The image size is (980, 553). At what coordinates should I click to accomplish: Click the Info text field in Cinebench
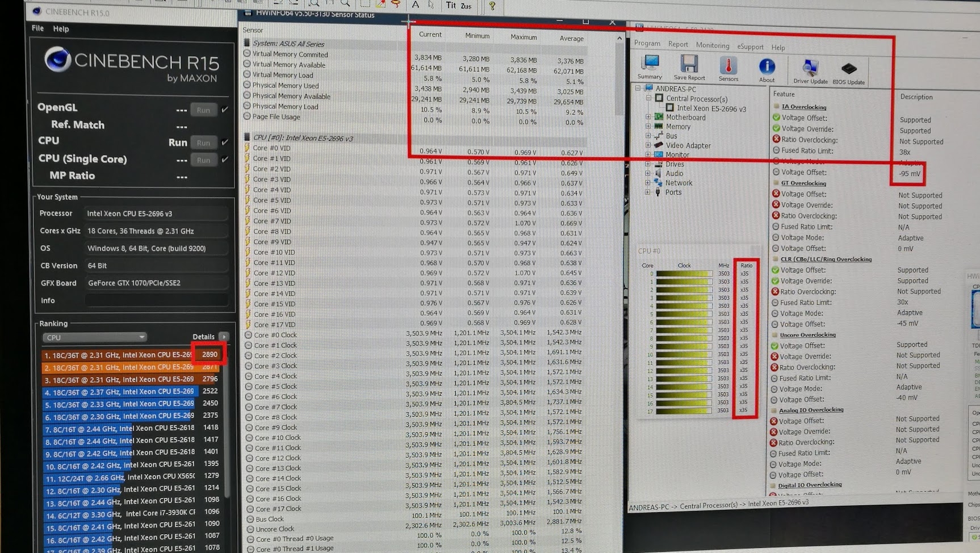157,300
